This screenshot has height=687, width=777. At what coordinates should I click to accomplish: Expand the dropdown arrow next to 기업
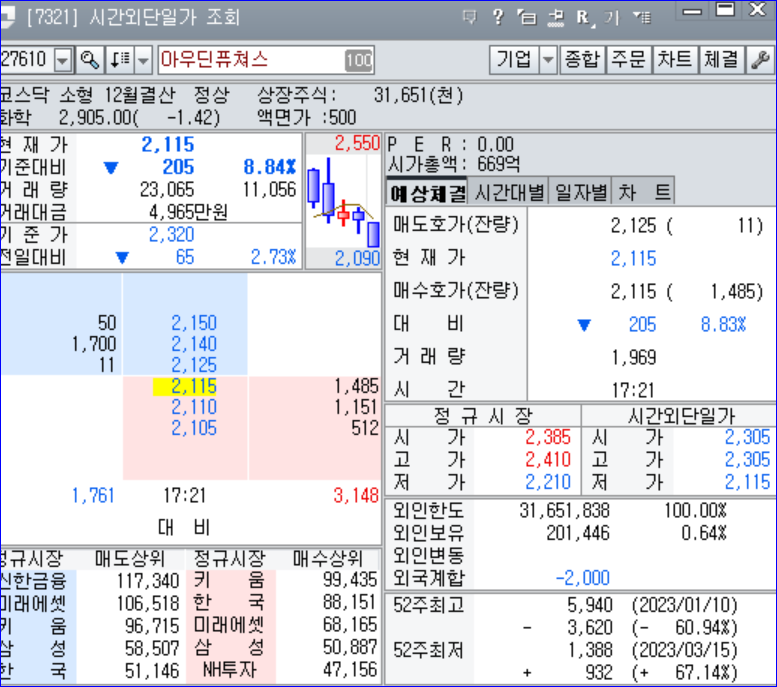[x=547, y=60]
